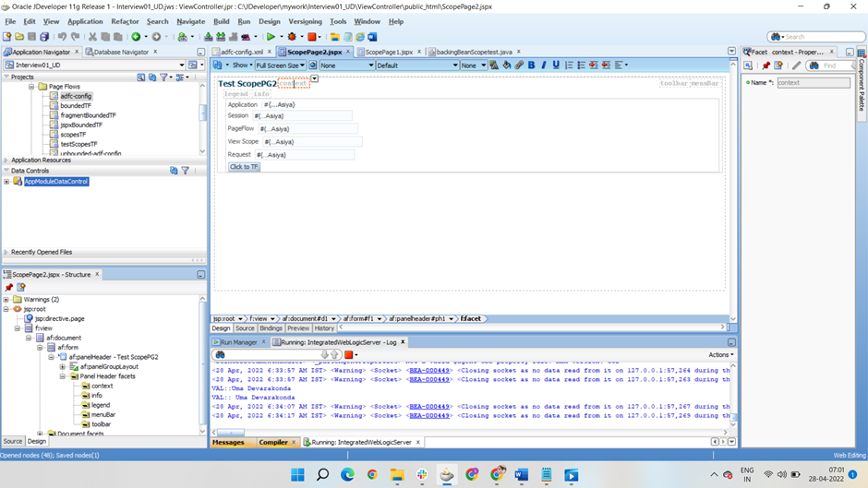
Task: Open File Explorer from the taskbar
Action: tap(397, 475)
